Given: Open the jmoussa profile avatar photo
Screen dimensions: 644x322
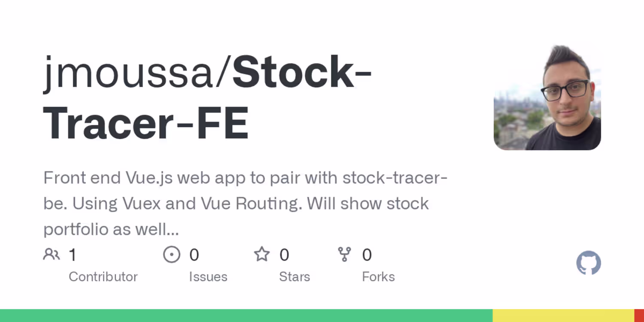Looking at the screenshot, I should (547, 97).
